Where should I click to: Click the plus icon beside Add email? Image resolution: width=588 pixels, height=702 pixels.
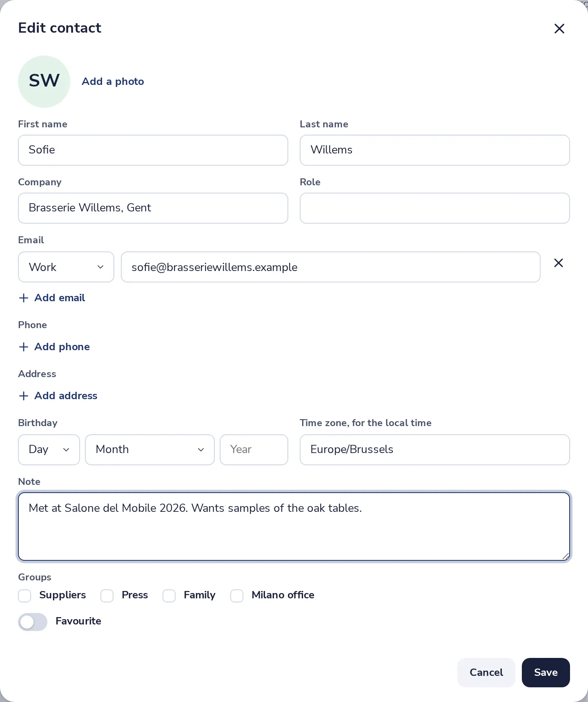24,298
